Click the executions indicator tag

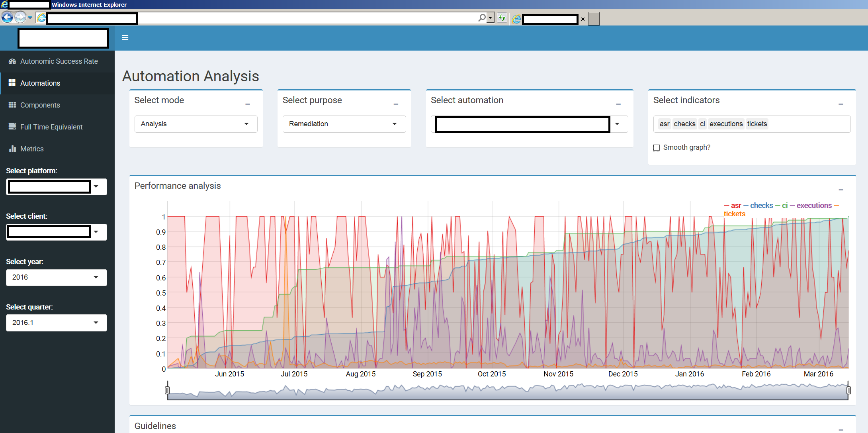(x=725, y=124)
